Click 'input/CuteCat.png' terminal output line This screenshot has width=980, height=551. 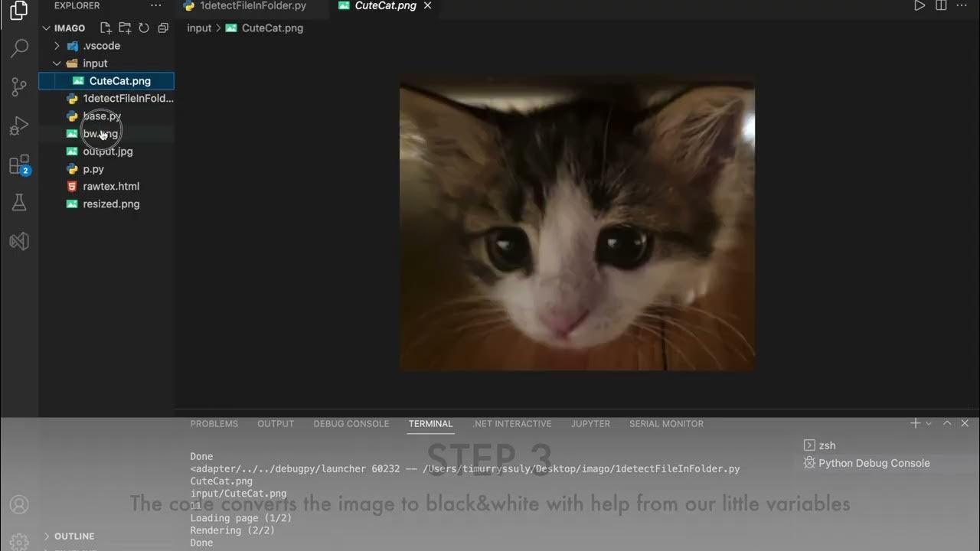pos(238,494)
